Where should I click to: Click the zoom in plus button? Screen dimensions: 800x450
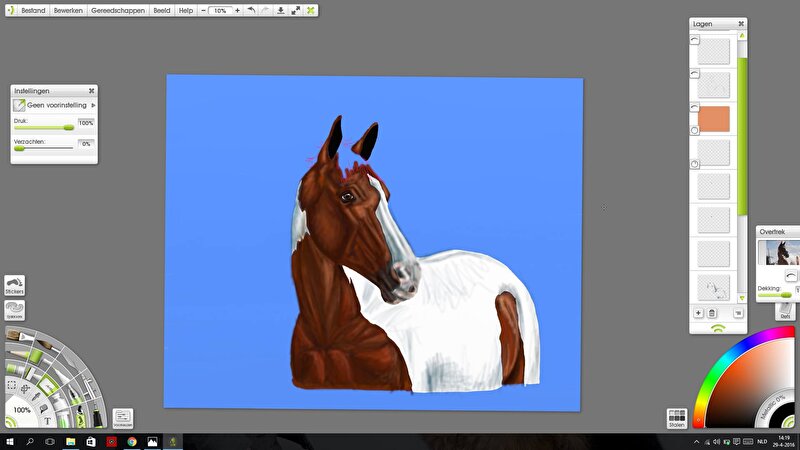tap(237, 10)
